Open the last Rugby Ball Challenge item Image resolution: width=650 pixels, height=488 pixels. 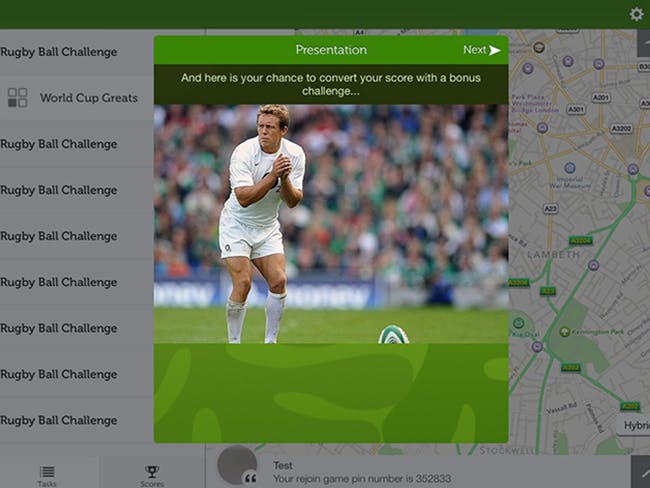[77, 420]
